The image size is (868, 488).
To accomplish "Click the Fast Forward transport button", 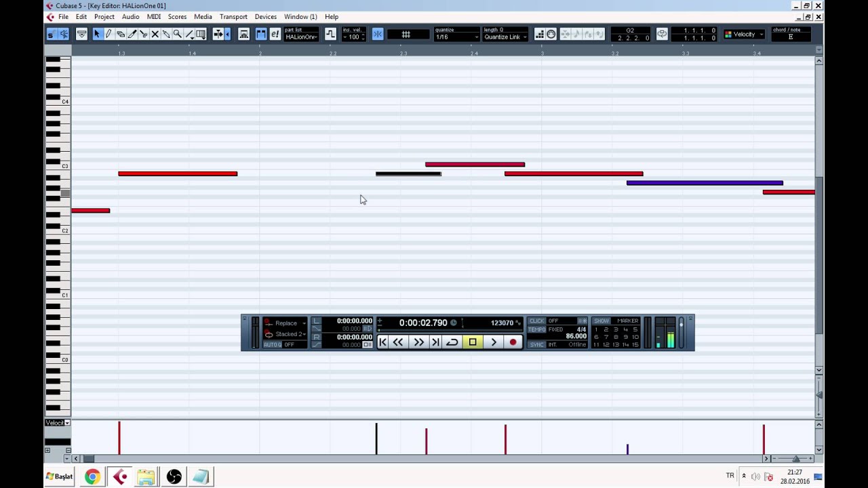I will [418, 342].
